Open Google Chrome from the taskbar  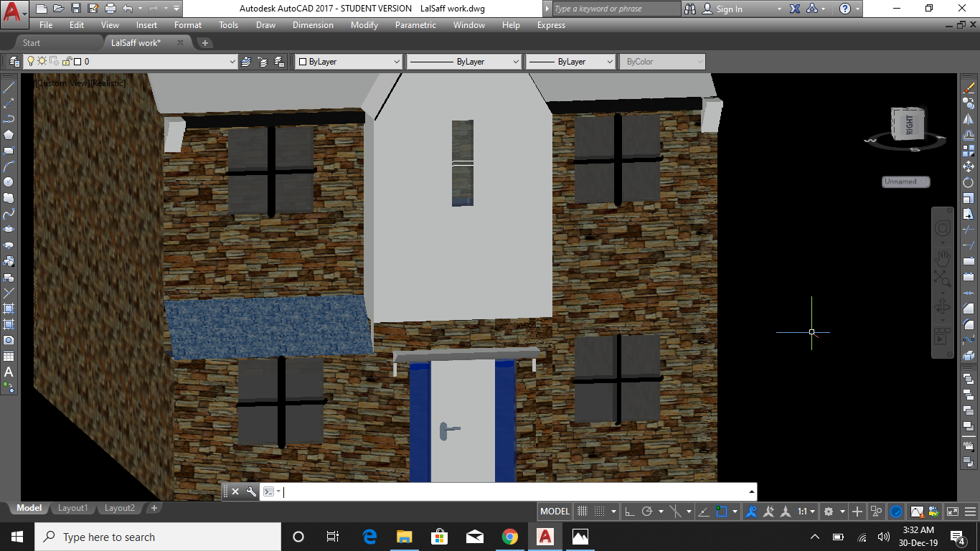[509, 536]
